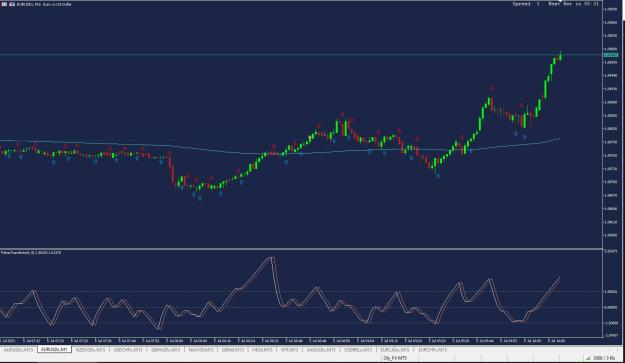The width and height of the screenshot is (625, 363).
Task: Open the NZDUSDx,M15 chart tab
Action: coord(90,349)
